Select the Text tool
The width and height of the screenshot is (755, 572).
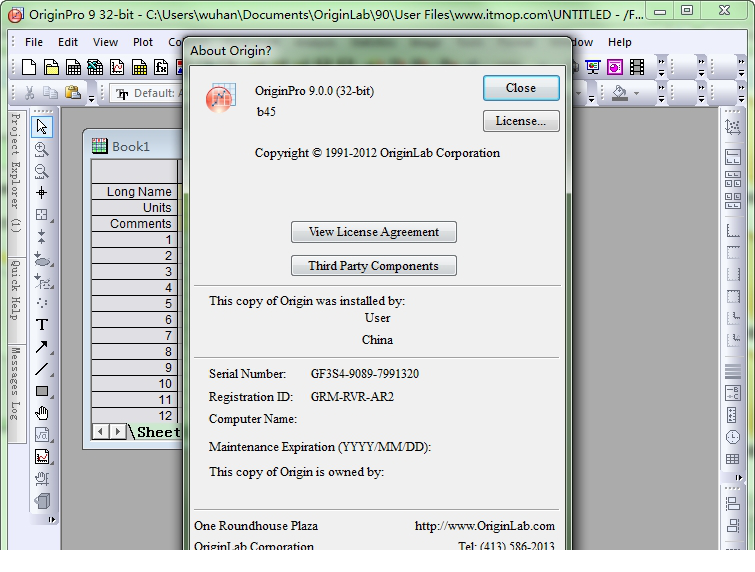click(42, 325)
